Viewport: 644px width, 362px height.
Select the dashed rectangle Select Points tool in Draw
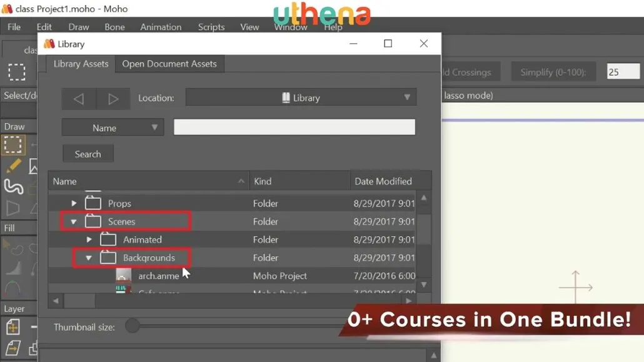(x=13, y=144)
